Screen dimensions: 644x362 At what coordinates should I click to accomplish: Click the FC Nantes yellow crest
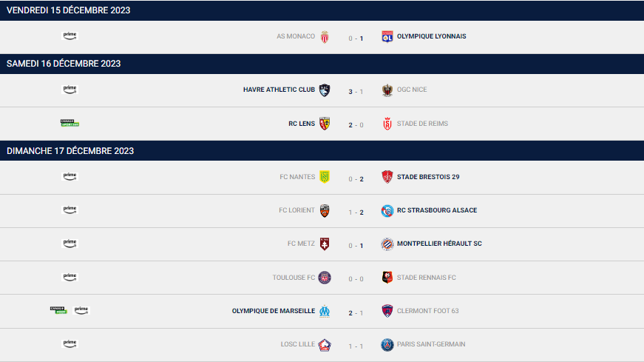tap(325, 177)
